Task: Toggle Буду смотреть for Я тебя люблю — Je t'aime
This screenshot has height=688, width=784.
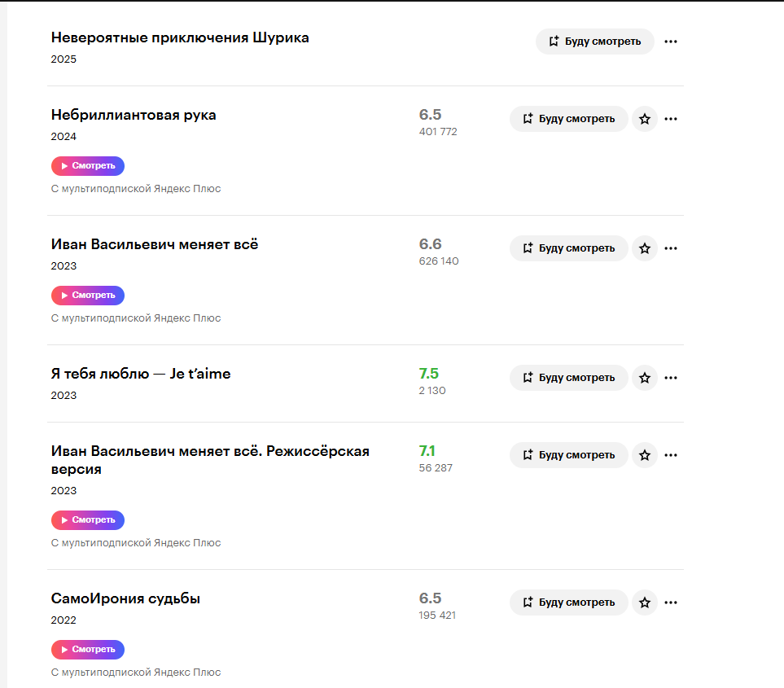Action: 568,378
